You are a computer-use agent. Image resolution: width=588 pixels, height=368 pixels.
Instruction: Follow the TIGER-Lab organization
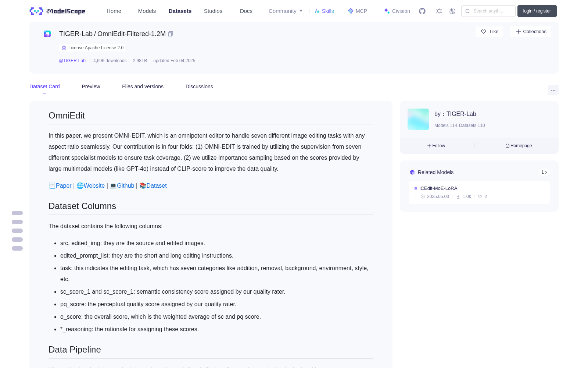point(436,146)
